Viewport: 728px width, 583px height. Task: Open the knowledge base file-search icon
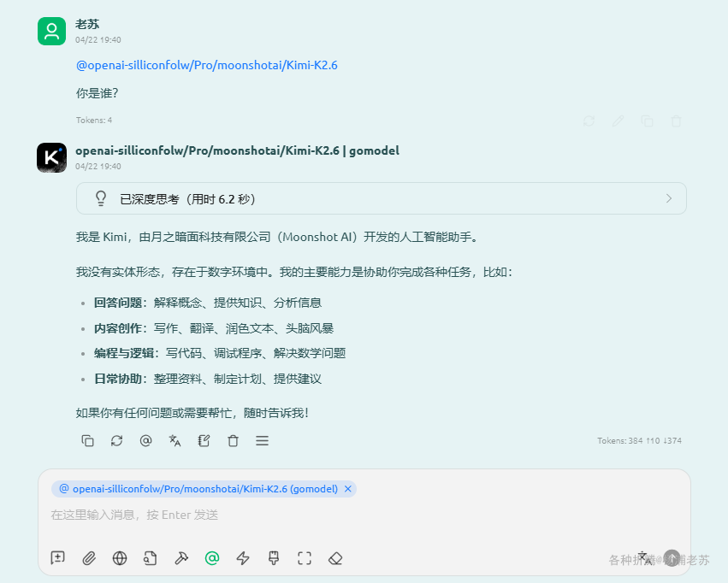(x=150, y=558)
